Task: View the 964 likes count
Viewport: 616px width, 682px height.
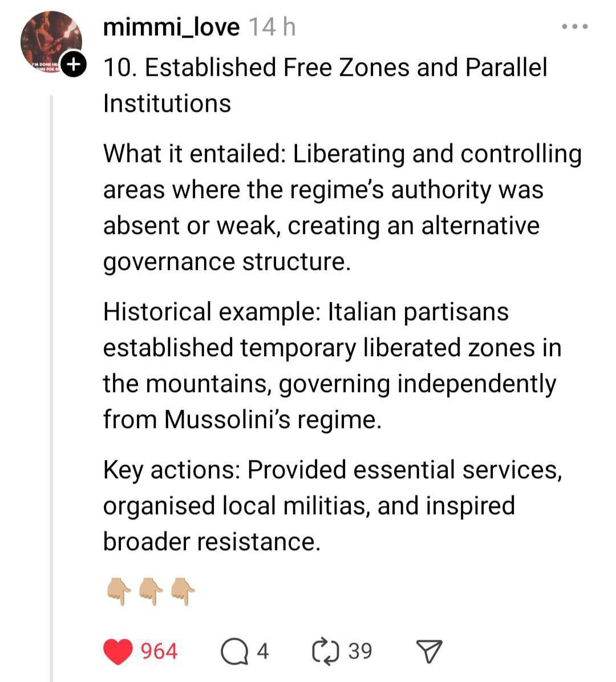Action: point(159,651)
